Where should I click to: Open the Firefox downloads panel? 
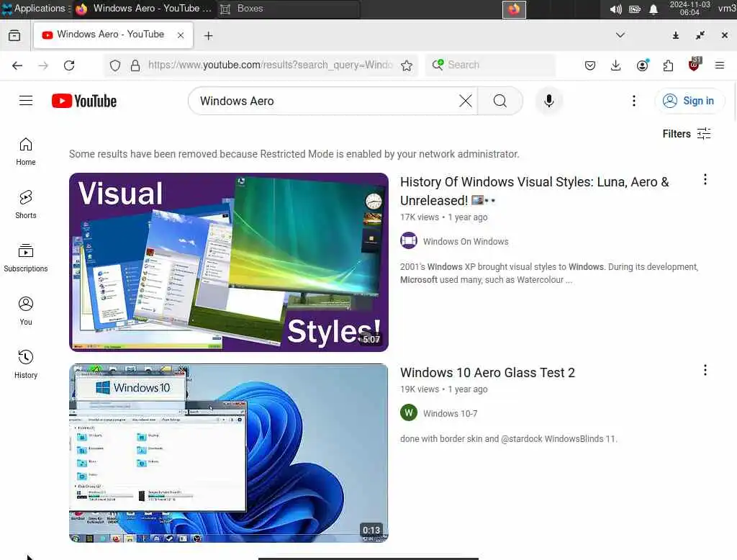616,66
